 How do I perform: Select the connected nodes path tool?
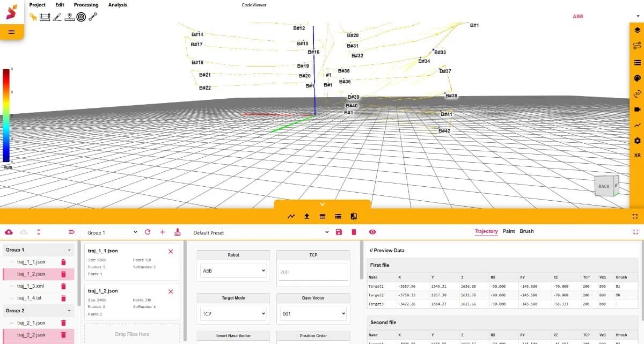pos(93,17)
